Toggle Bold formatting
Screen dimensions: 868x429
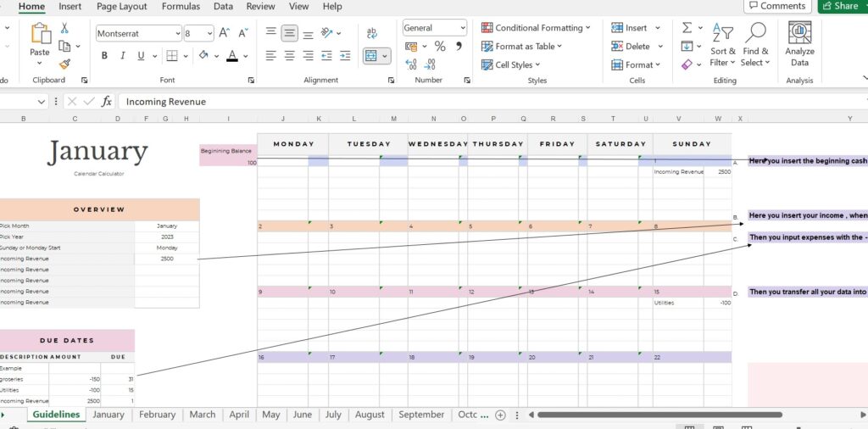(x=104, y=56)
